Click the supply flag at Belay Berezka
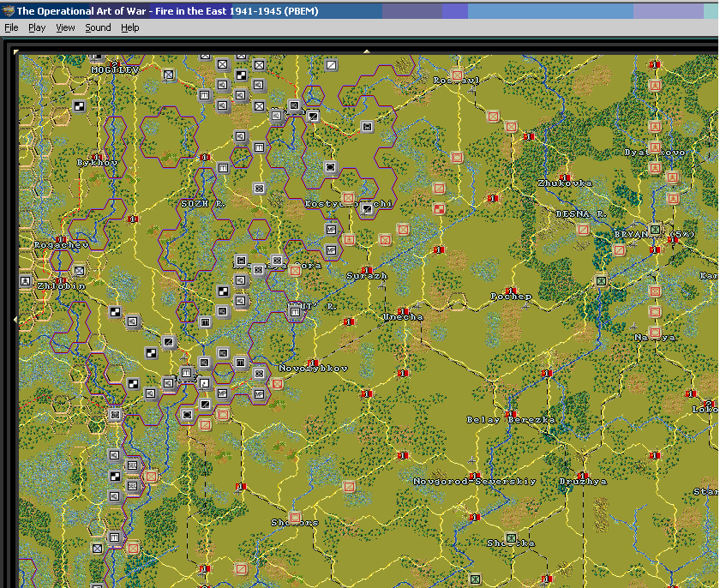 (x=511, y=415)
